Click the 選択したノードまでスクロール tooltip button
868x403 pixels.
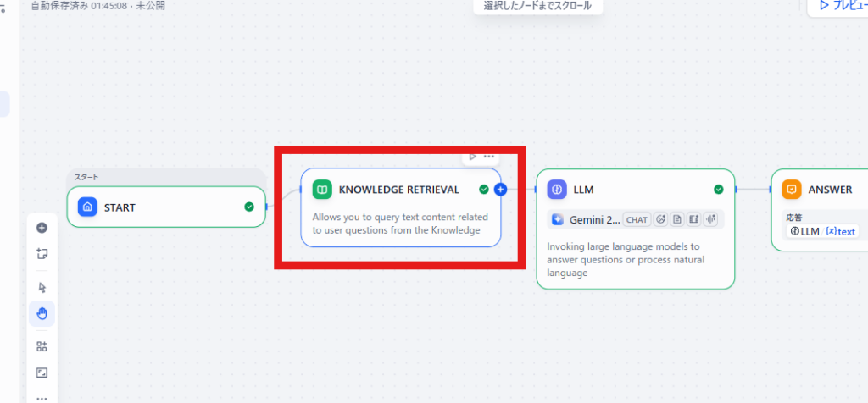click(x=537, y=6)
